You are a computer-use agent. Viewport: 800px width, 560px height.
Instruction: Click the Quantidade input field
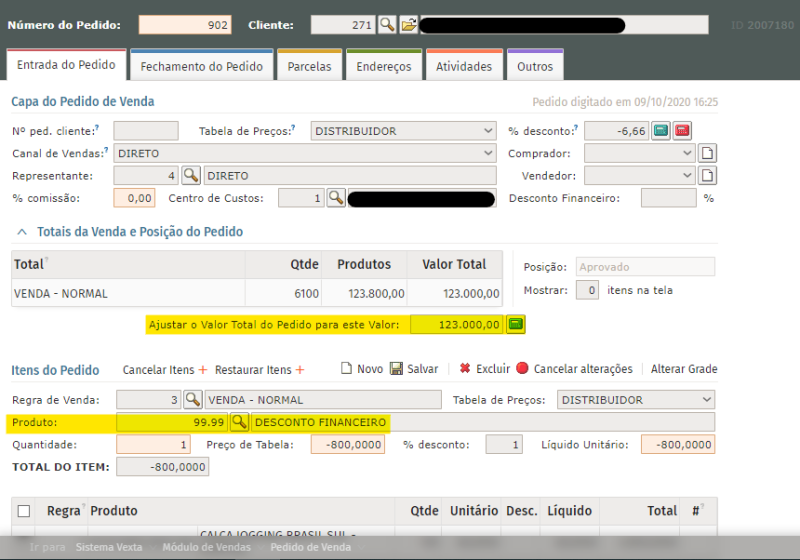(154, 445)
